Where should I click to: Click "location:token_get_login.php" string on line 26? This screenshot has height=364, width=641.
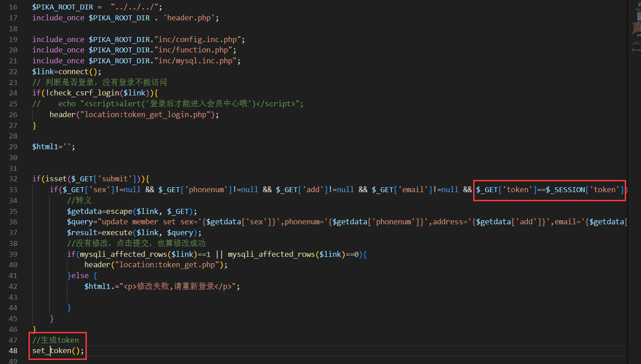[x=145, y=115]
